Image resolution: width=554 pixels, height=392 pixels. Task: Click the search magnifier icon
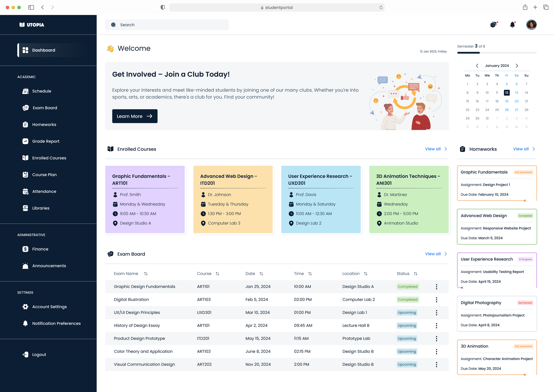(x=113, y=25)
